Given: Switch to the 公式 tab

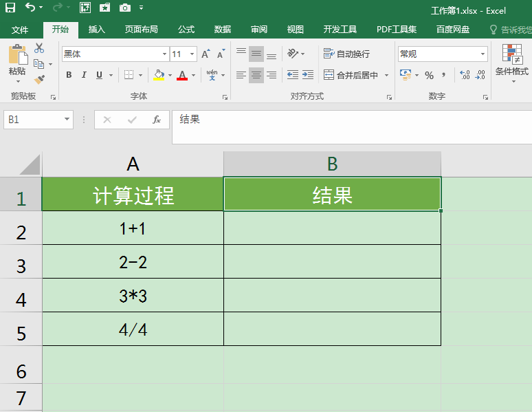Looking at the screenshot, I should pyautogui.click(x=186, y=30).
